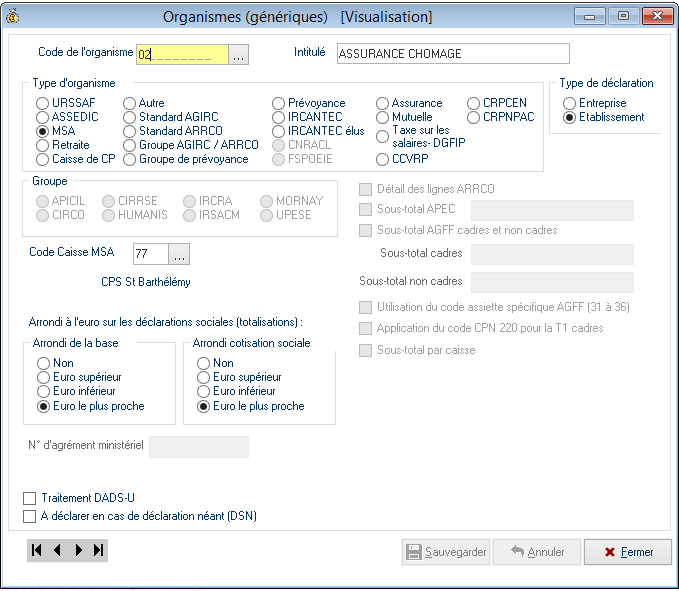Viewport: 679px width, 591px height.
Task: Open the organisme code lookup browse button
Action: coord(238,54)
